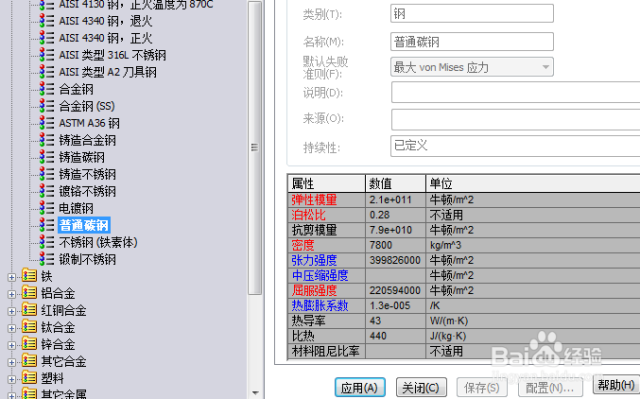Click the 单位 column header
Screen dimensions: 640x399
533,184
